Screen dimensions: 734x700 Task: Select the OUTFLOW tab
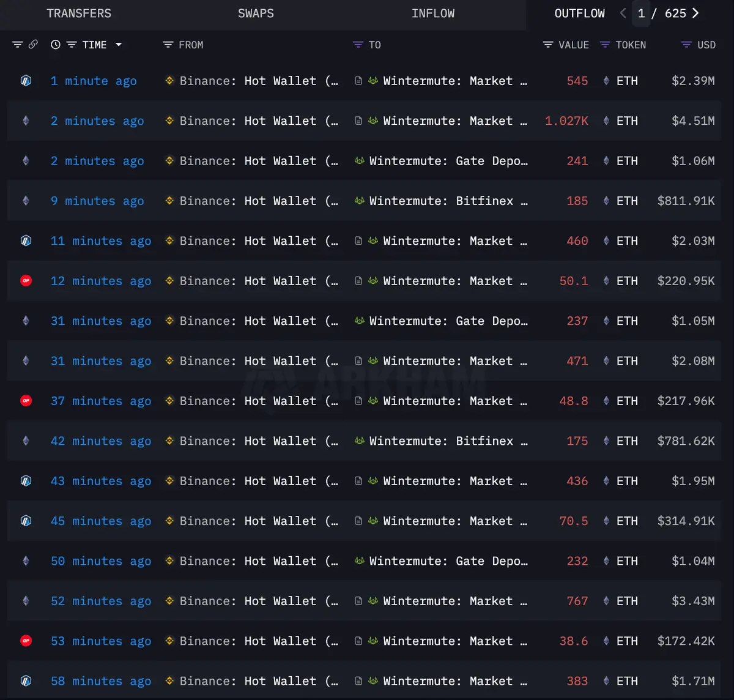pos(579,13)
